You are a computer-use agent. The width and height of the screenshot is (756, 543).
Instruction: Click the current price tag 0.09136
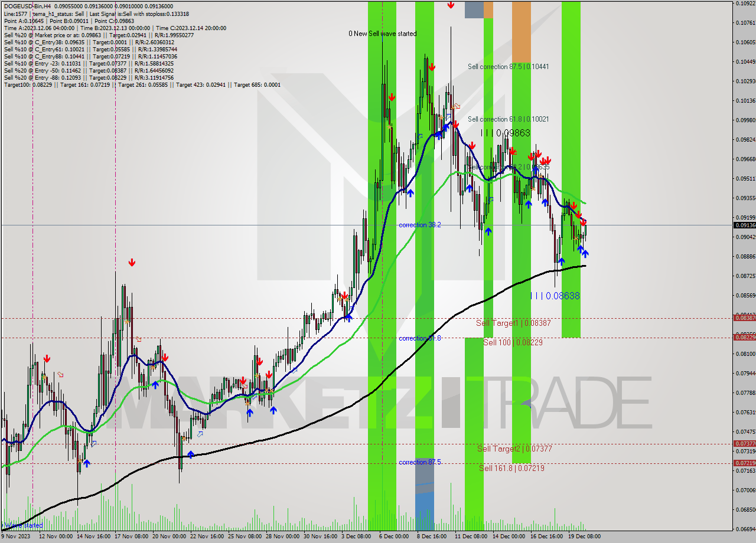click(x=744, y=225)
